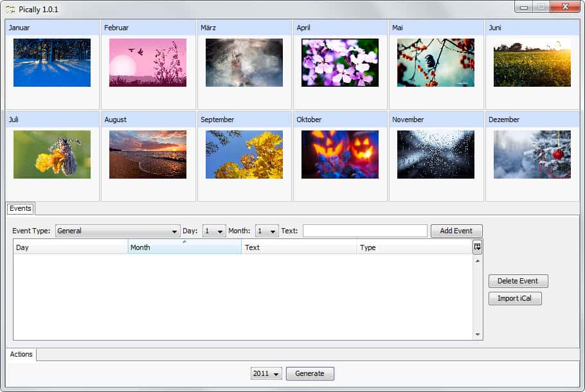
Task: Select the Oktober pumpkin thumbnail
Action: pos(339,154)
